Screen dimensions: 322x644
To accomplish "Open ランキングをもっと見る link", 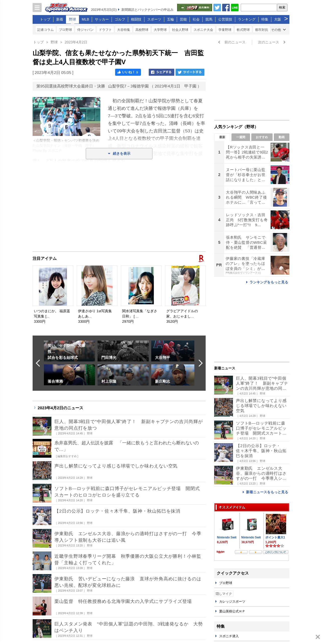I will pyautogui.click(x=267, y=282).
